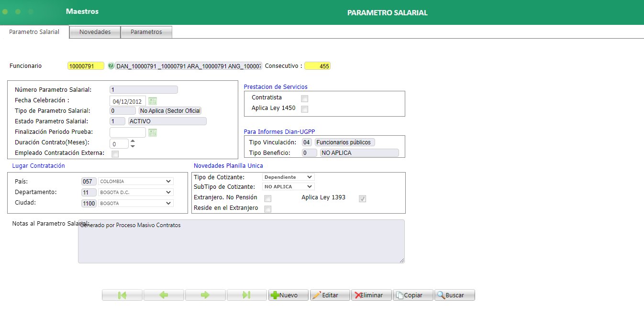The height and width of the screenshot is (315, 644).
Task: Click the Copiar button
Action: click(413, 295)
